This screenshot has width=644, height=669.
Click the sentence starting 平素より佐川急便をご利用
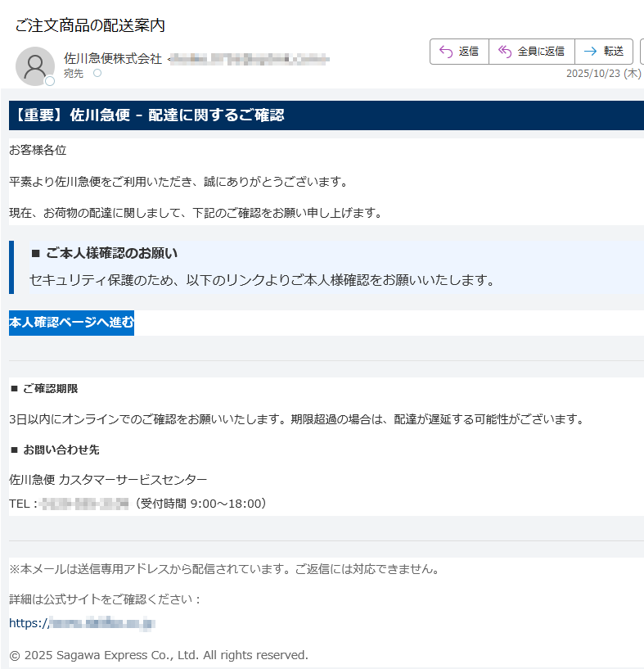point(178,182)
